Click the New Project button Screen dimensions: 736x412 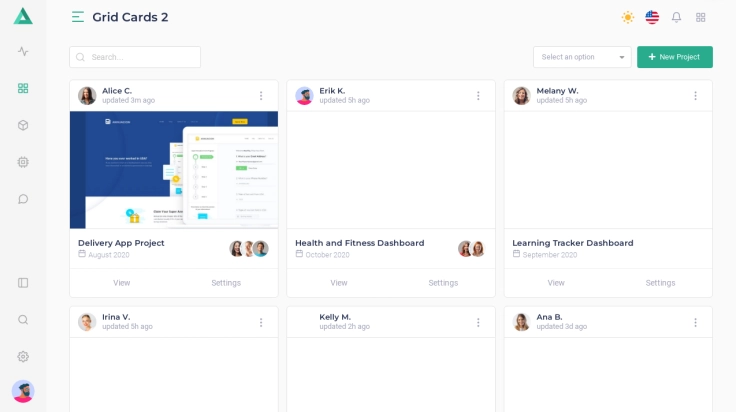tap(674, 57)
